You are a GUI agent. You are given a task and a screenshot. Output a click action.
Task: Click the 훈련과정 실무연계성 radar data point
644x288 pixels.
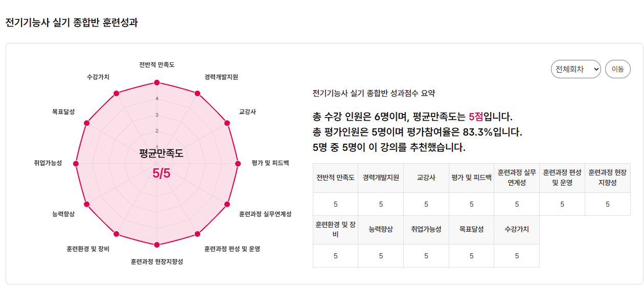coord(227,204)
